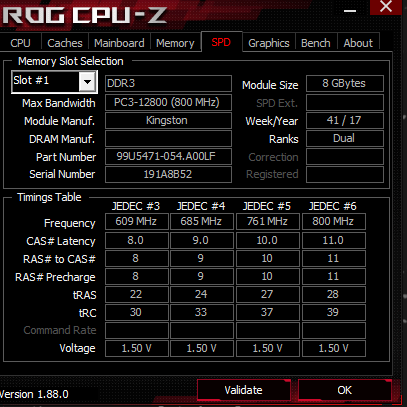Screen dimensions: 407x407
Task: Close the ROG CPU-Z window
Action: 386,7
